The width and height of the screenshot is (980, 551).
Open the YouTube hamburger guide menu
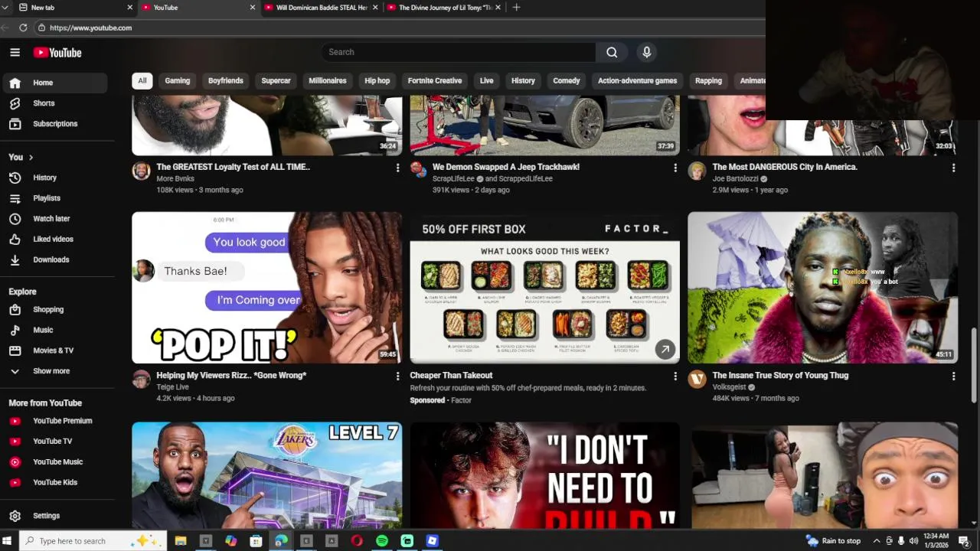[x=15, y=52]
